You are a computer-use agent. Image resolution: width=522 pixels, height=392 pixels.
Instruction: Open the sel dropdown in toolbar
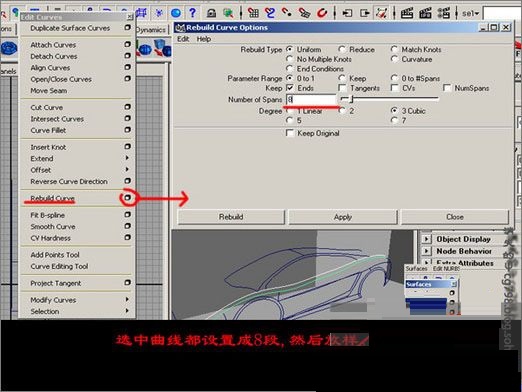[x=470, y=13]
